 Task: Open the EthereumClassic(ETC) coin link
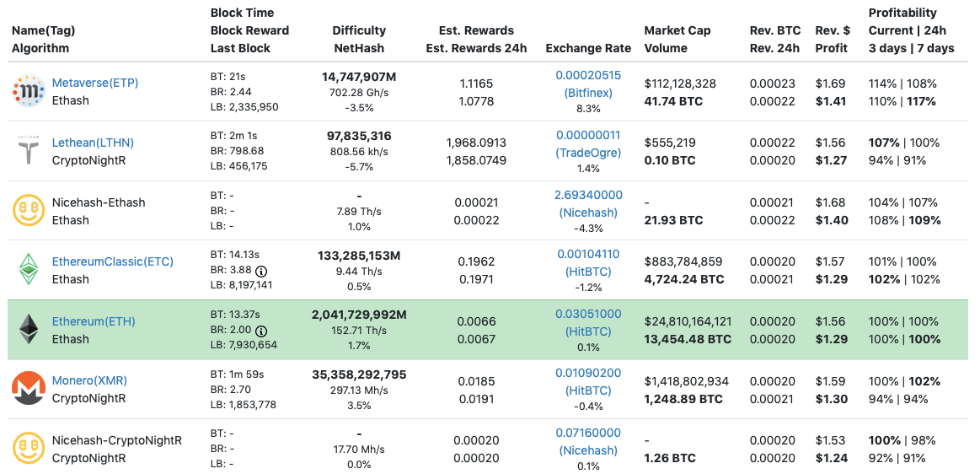click(113, 261)
